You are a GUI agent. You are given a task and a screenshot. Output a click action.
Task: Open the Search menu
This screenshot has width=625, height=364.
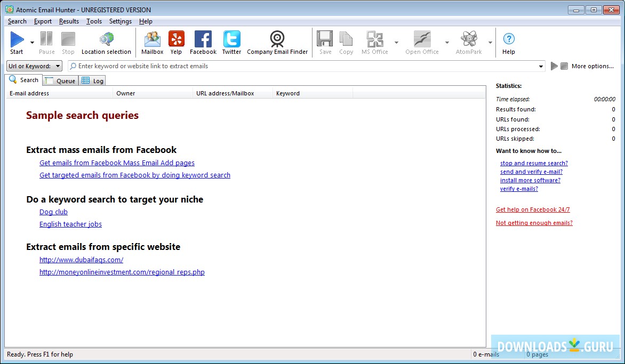point(17,21)
